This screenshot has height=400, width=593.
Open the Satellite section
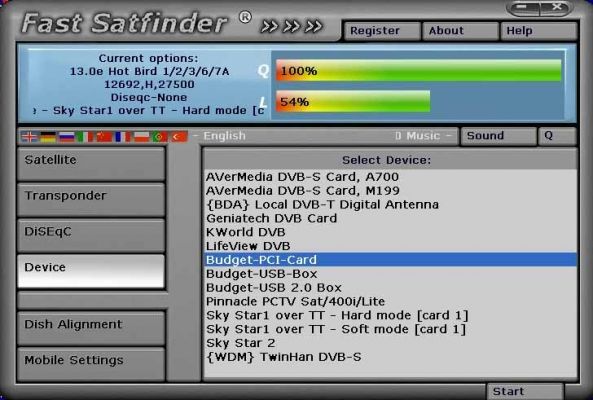pyautogui.click(x=91, y=164)
